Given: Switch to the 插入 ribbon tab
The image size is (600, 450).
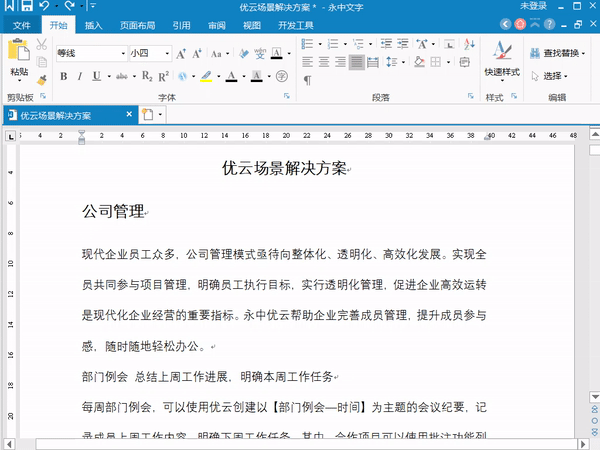Looking at the screenshot, I should (x=93, y=25).
